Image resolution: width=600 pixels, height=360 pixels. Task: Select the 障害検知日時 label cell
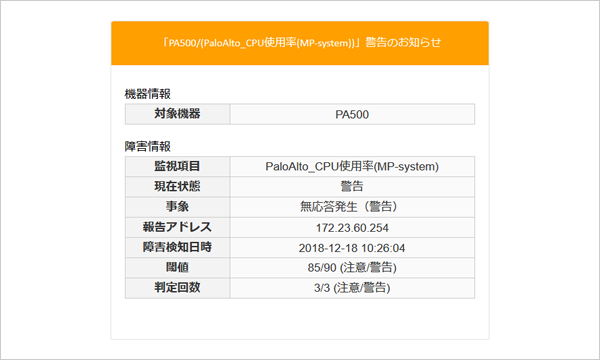tap(177, 247)
